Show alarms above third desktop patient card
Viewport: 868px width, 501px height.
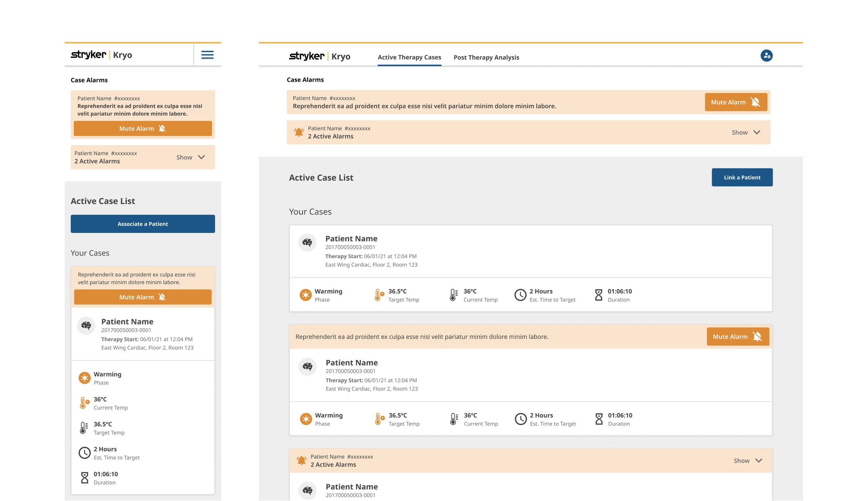click(x=748, y=461)
